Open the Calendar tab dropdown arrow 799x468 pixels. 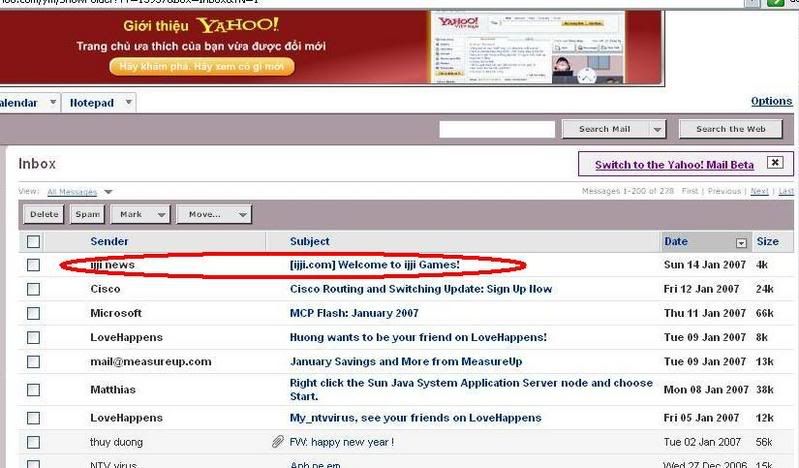coord(52,102)
